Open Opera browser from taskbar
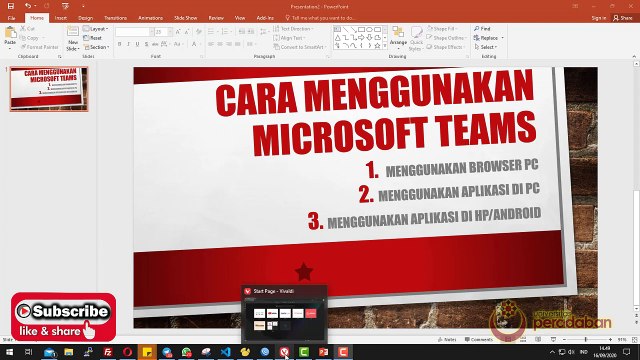 point(127,351)
